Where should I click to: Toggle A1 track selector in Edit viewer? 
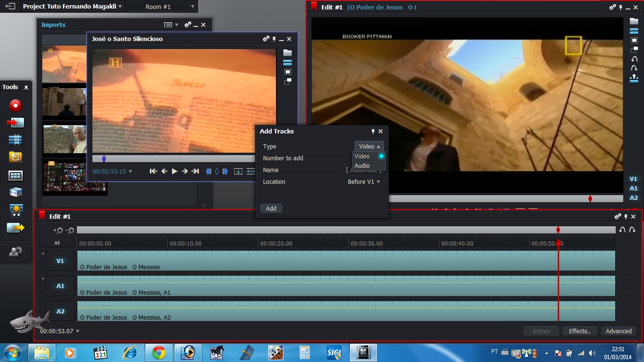pos(633,189)
